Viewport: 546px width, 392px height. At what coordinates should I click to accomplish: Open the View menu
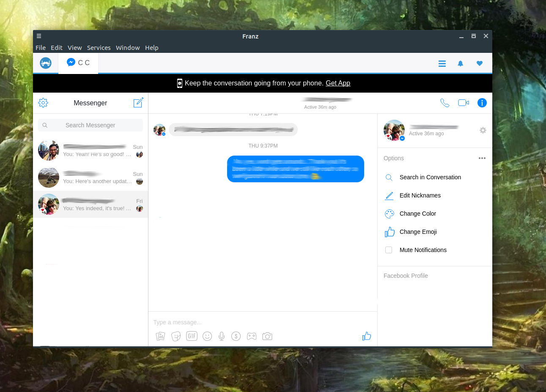[75, 48]
